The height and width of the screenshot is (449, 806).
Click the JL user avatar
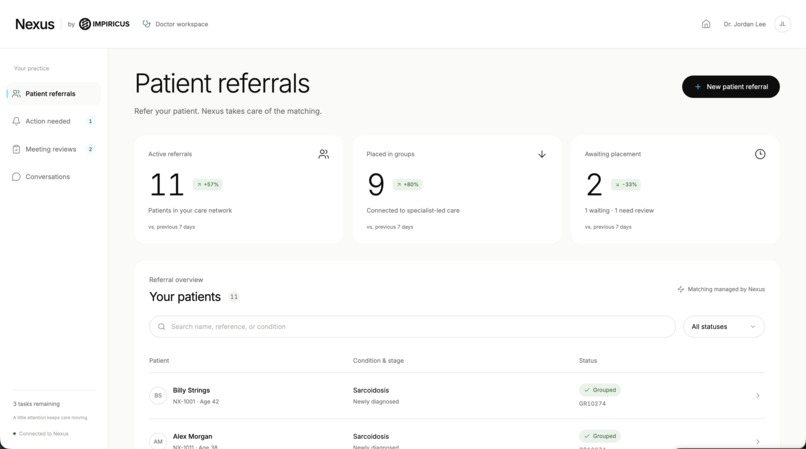[x=782, y=24]
